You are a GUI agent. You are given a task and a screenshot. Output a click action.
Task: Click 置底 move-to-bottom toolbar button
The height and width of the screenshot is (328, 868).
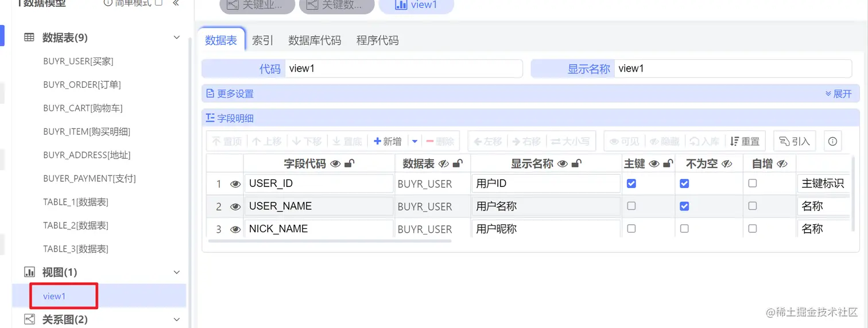coord(347,141)
